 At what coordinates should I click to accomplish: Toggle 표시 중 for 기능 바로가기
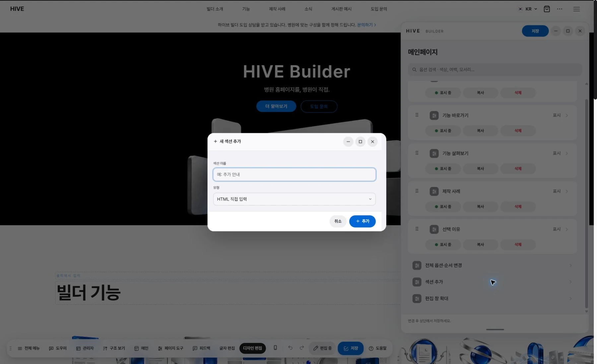443,131
